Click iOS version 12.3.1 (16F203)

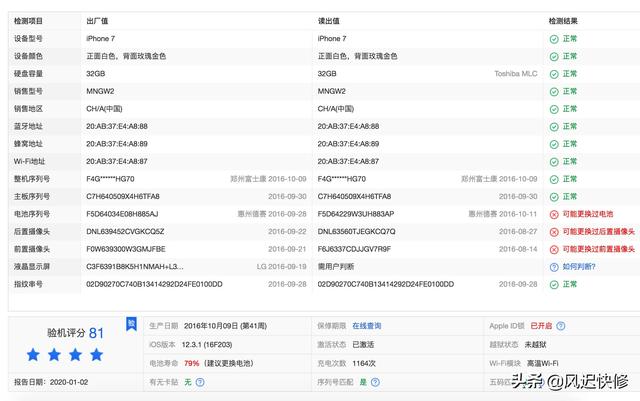[207, 345]
